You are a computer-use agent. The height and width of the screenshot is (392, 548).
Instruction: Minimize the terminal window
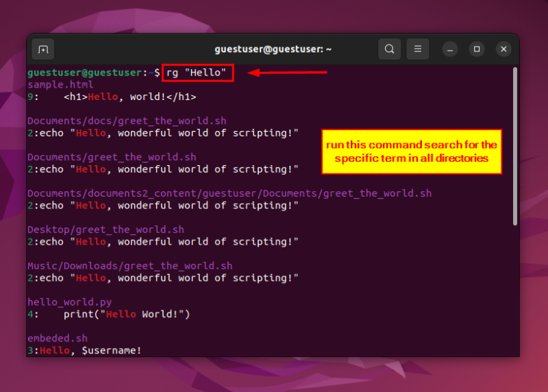(450, 49)
